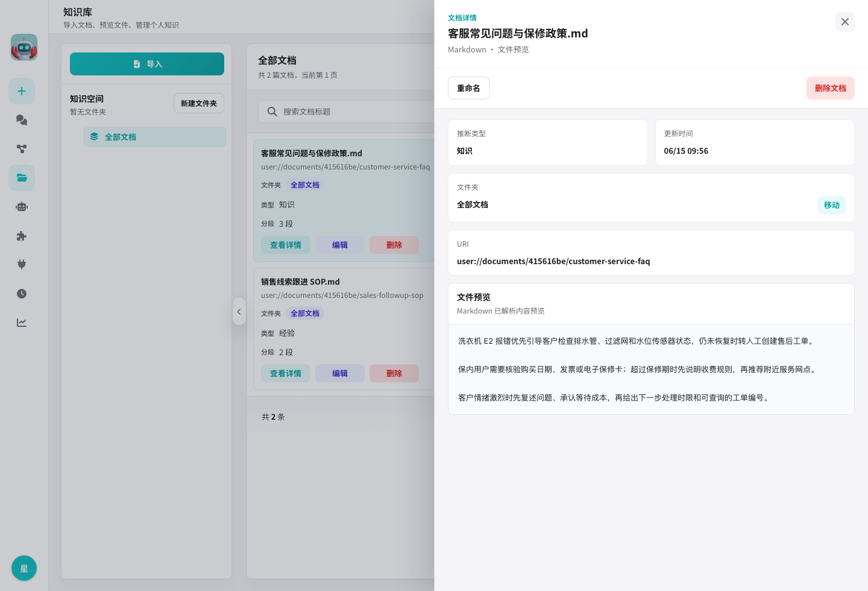Click 全部文档 folder tag of sales SOP document

coord(305,314)
